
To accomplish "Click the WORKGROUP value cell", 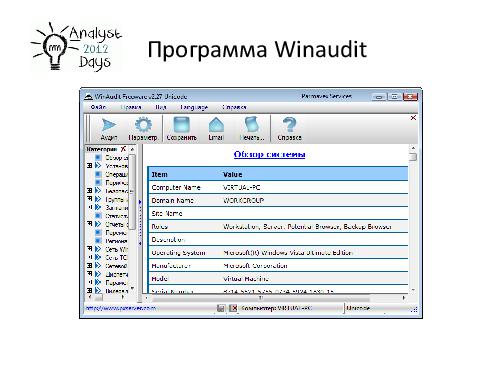I will click(x=243, y=200).
